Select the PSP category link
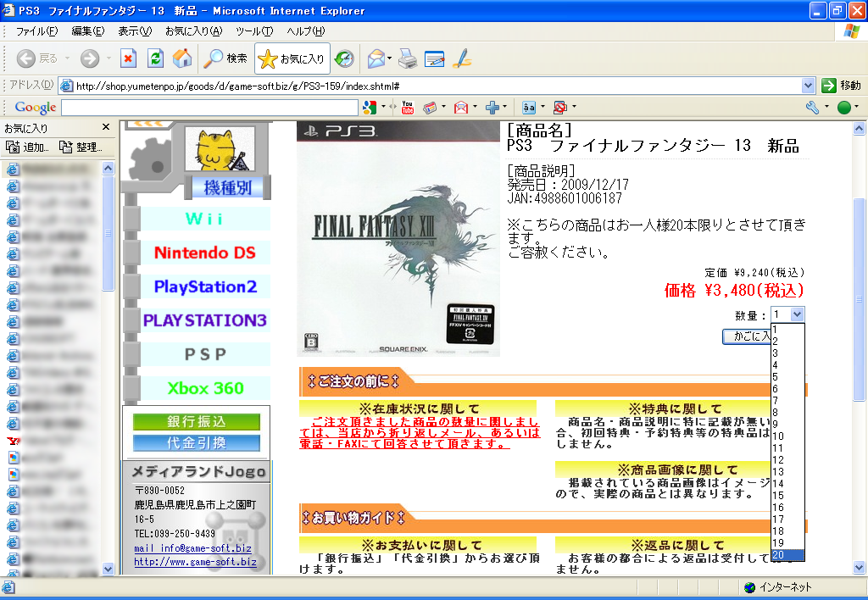The height and width of the screenshot is (600, 868). click(205, 354)
